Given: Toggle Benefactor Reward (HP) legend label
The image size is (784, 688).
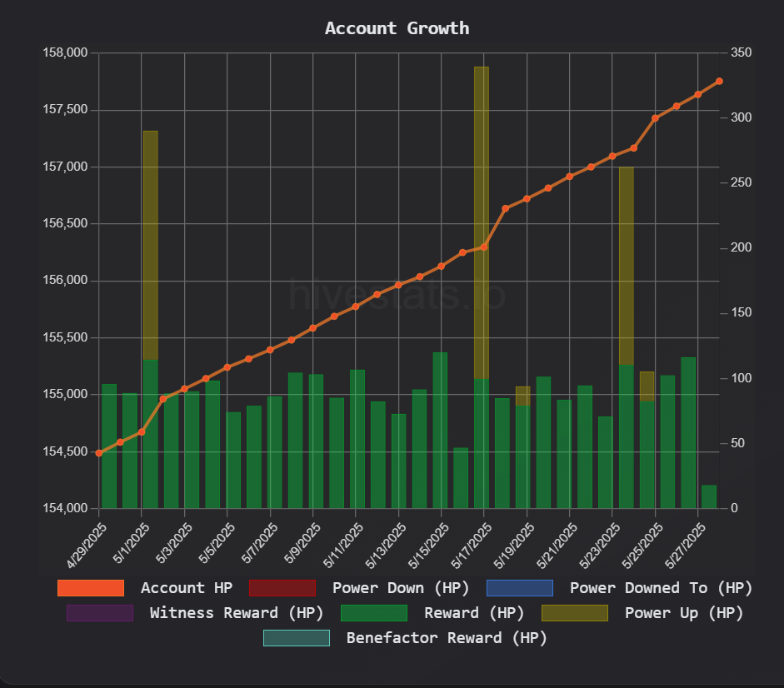Looking at the screenshot, I should click(x=447, y=638).
